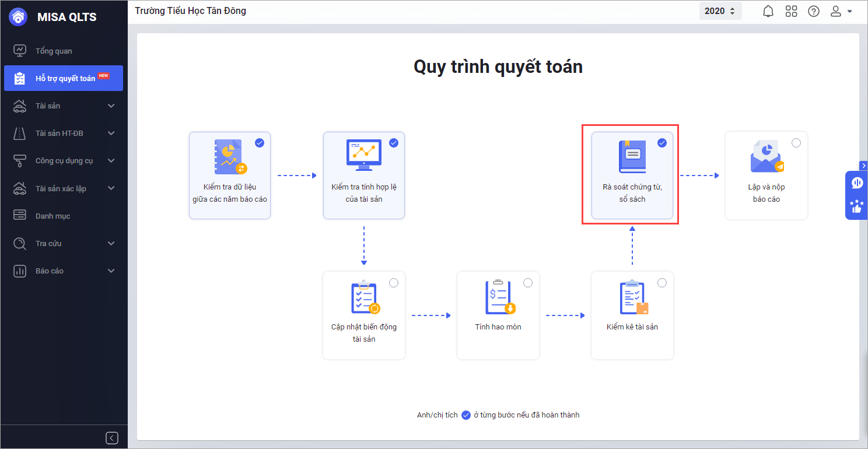Image resolution: width=868 pixels, height=449 pixels.
Task: Click the Danh mục list icon
Action: click(20, 215)
